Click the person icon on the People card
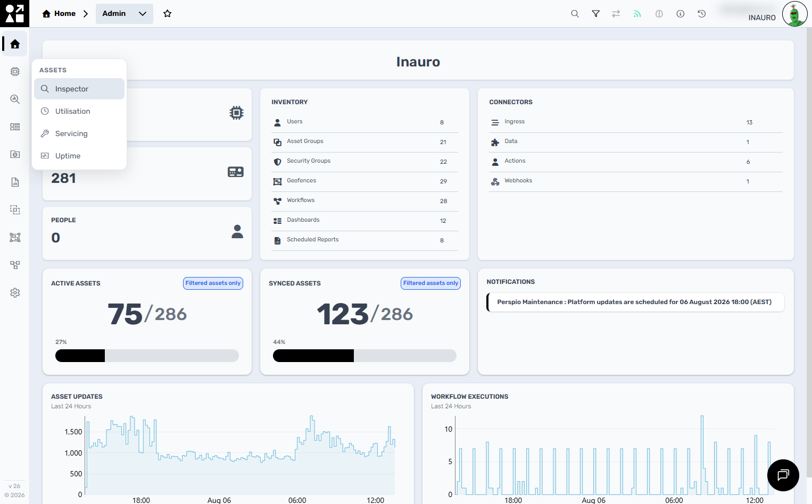This screenshot has height=504, width=812. [237, 231]
